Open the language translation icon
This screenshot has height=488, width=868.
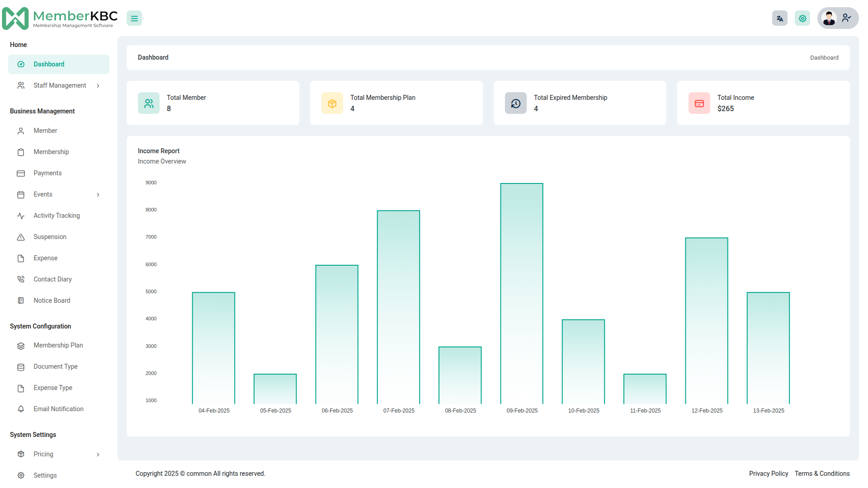[x=779, y=19]
